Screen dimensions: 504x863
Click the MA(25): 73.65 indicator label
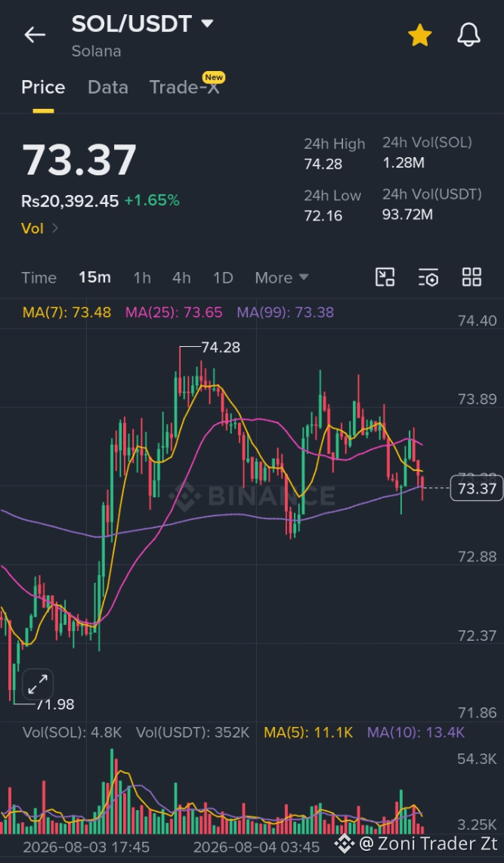[174, 313]
